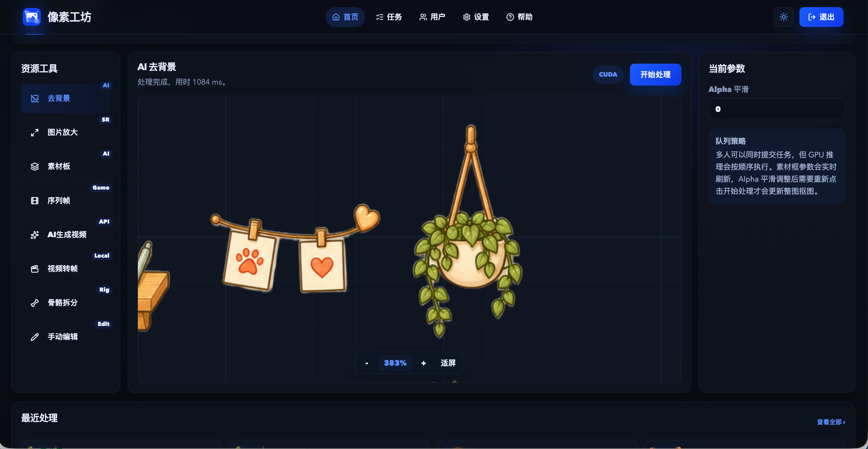
Task: Click the 任务 checklist icon
Action: [380, 17]
